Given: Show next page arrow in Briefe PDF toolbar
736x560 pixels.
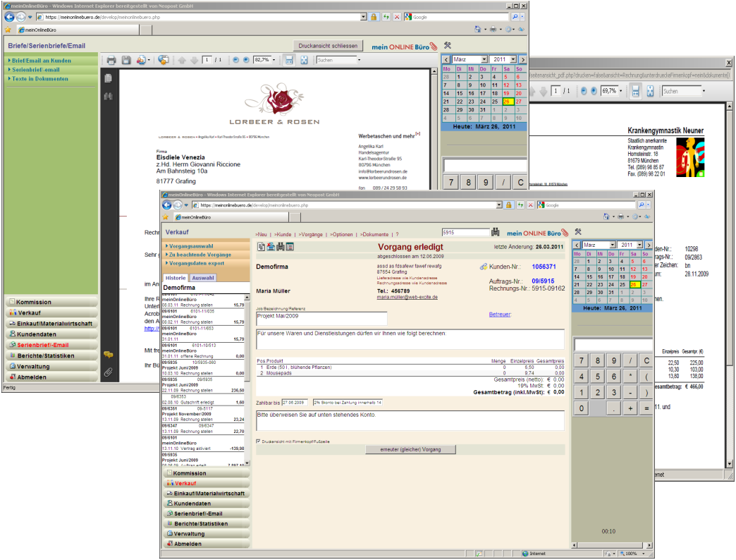Looking at the screenshot, I should (x=194, y=60).
